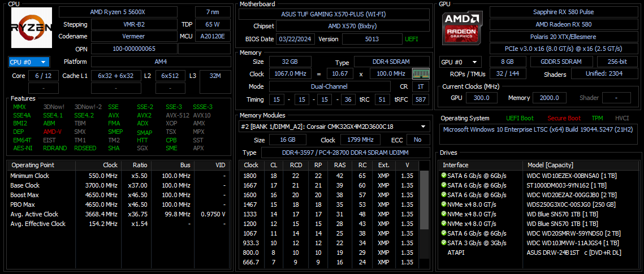This screenshot has height=274, width=644.
Task: Click the 0.9750 V VID value
Action: coord(213,214)
